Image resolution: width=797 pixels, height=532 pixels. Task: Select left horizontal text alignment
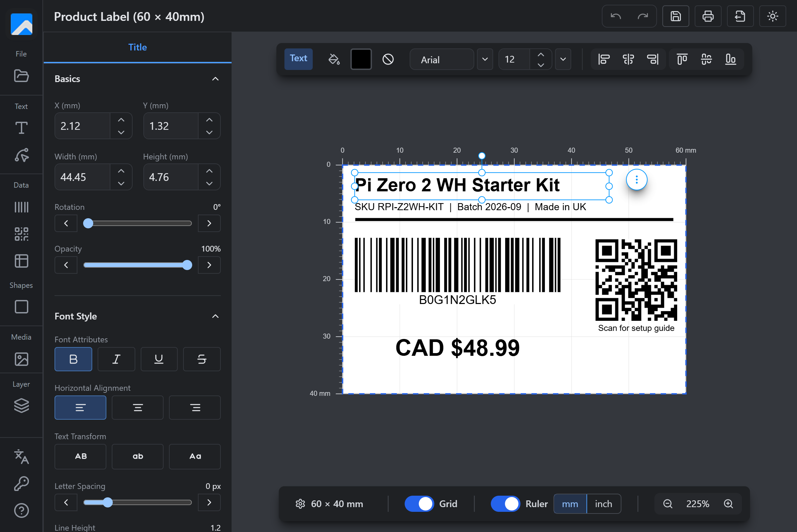coord(80,408)
